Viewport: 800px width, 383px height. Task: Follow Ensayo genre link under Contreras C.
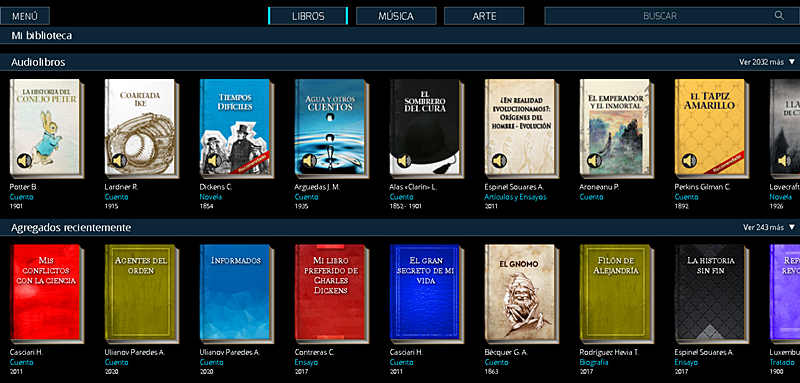[x=306, y=362]
